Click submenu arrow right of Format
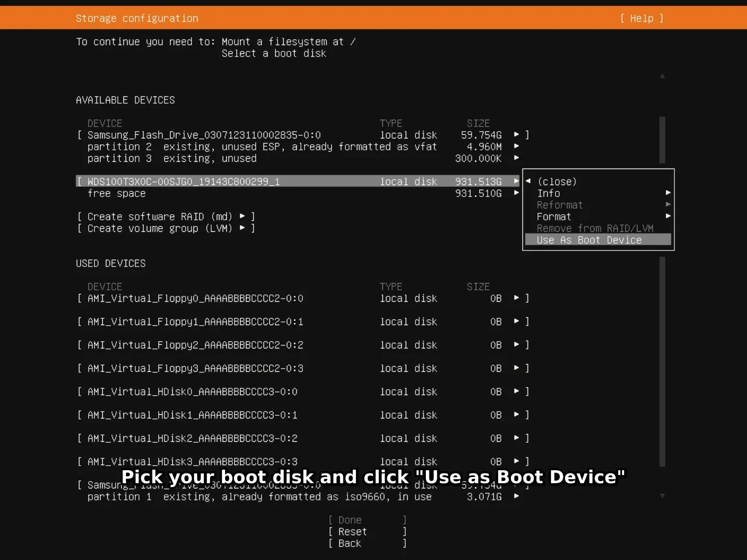Viewport: 747px width, 560px height. pyautogui.click(x=668, y=216)
